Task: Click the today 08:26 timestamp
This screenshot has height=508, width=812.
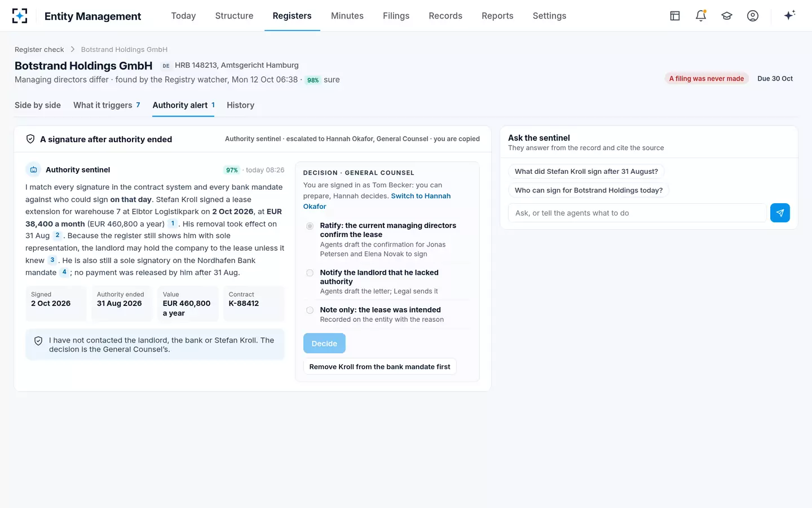Action: click(265, 170)
